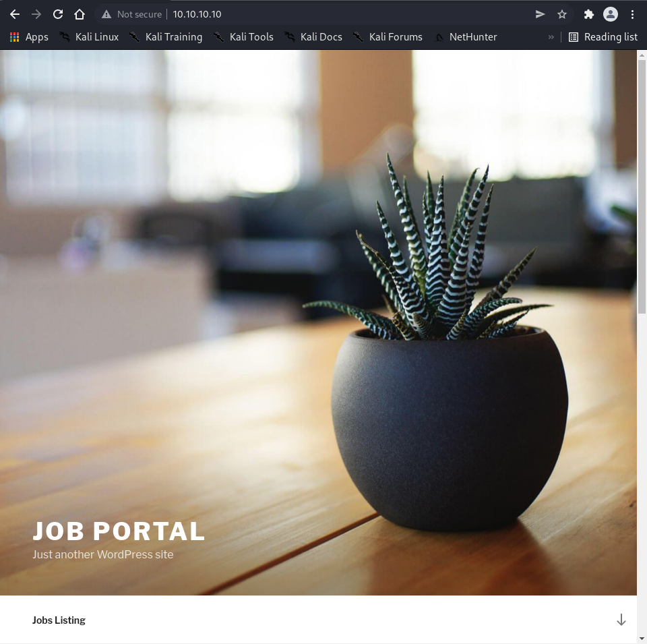Click the forward navigation arrow
647x644 pixels.
[36, 14]
